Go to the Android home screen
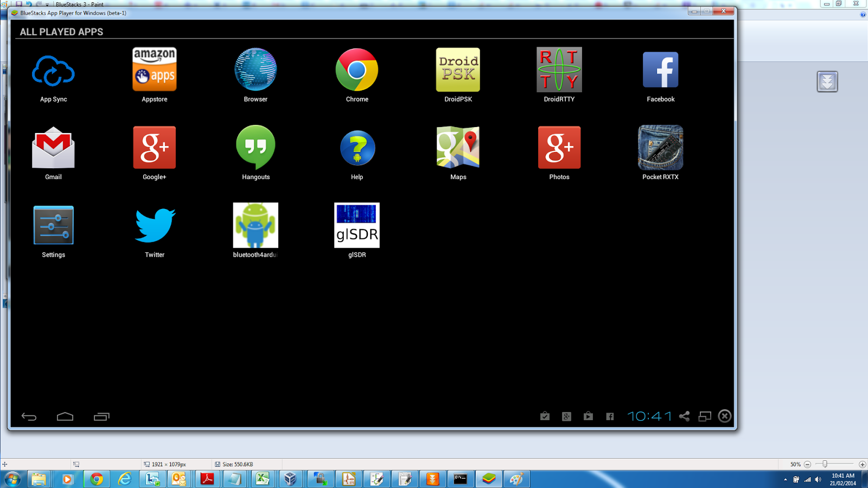Screen dimensions: 868x488 point(65,416)
